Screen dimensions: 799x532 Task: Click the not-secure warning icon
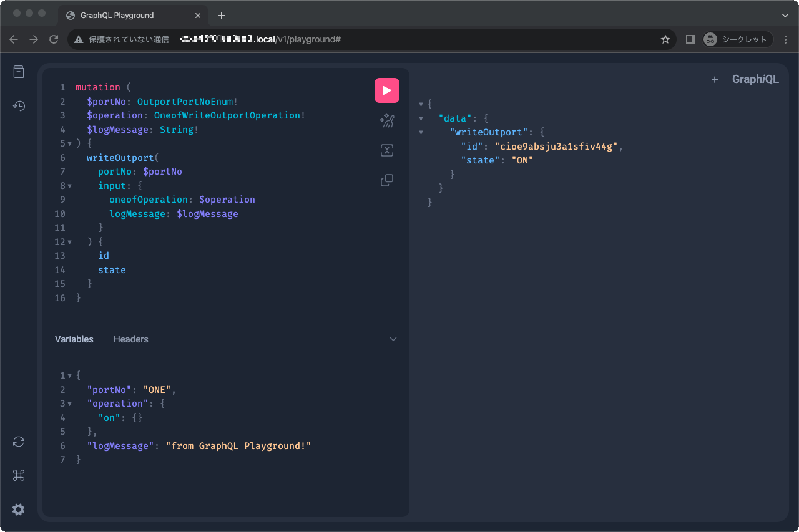tap(79, 39)
